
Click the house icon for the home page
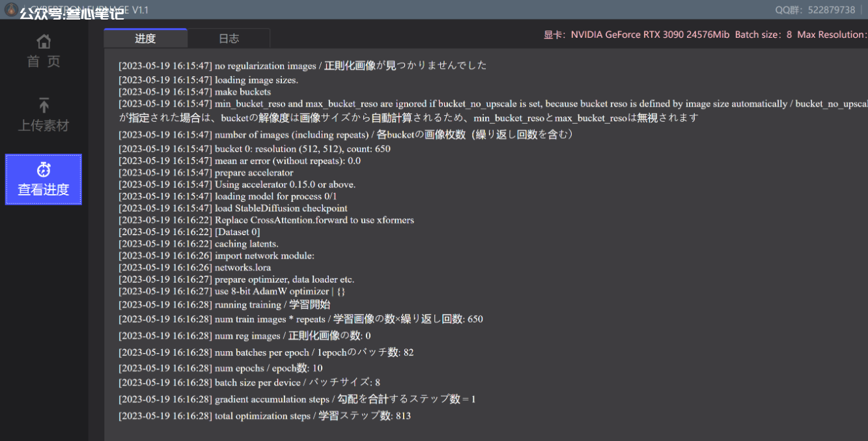[x=44, y=42]
